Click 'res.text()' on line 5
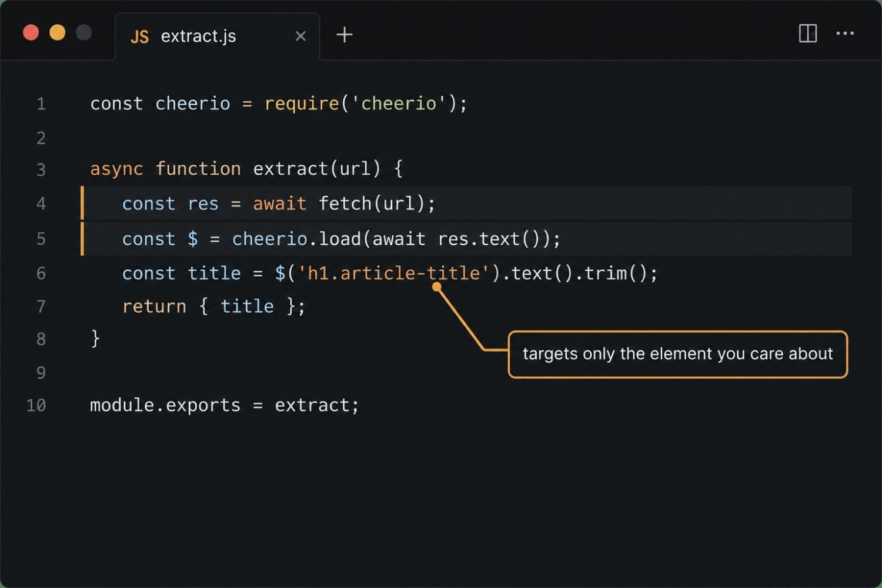This screenshot has height=588, width=882. pos(487,239)
